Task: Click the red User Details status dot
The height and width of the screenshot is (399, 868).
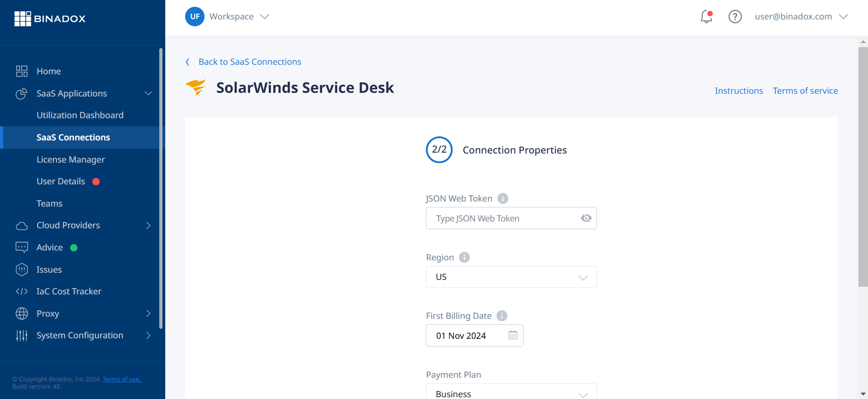Action: coord(96,182)
